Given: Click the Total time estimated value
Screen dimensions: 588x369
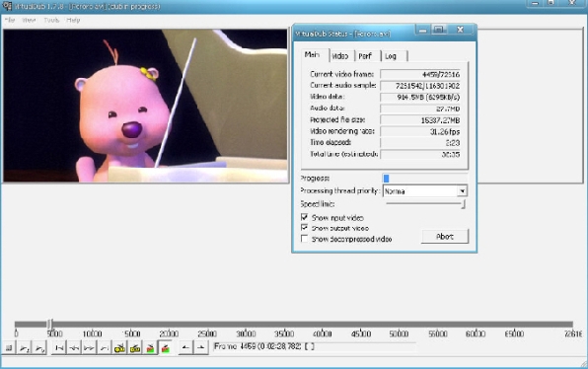Looking at the screenshot, I should tap(420, 154).
